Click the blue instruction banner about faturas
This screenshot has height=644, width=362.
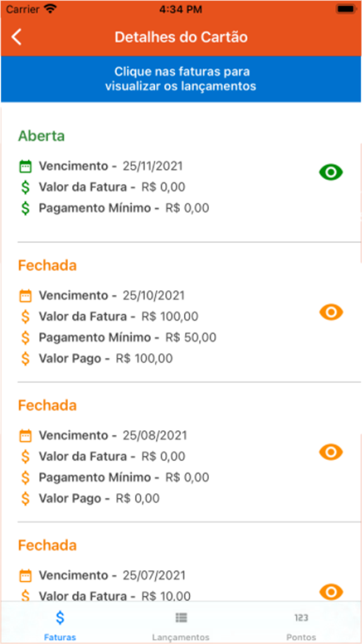click(x=181, y=79)
